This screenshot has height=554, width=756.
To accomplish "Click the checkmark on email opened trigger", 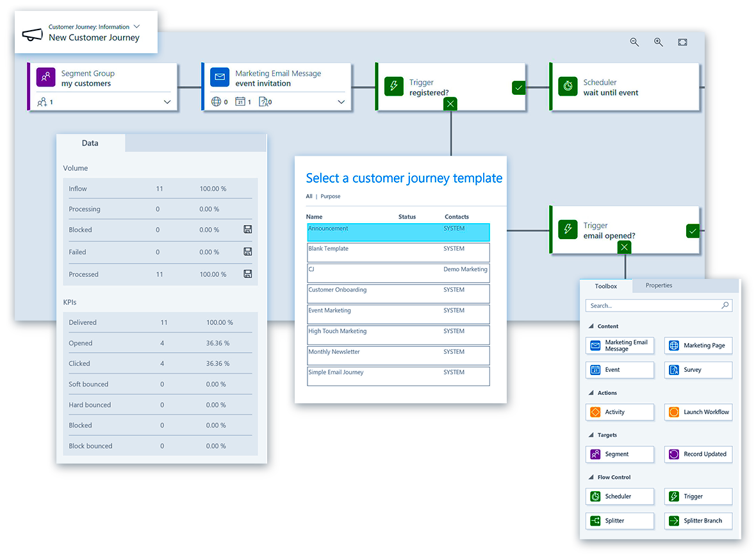I will (x=692, y=231).
